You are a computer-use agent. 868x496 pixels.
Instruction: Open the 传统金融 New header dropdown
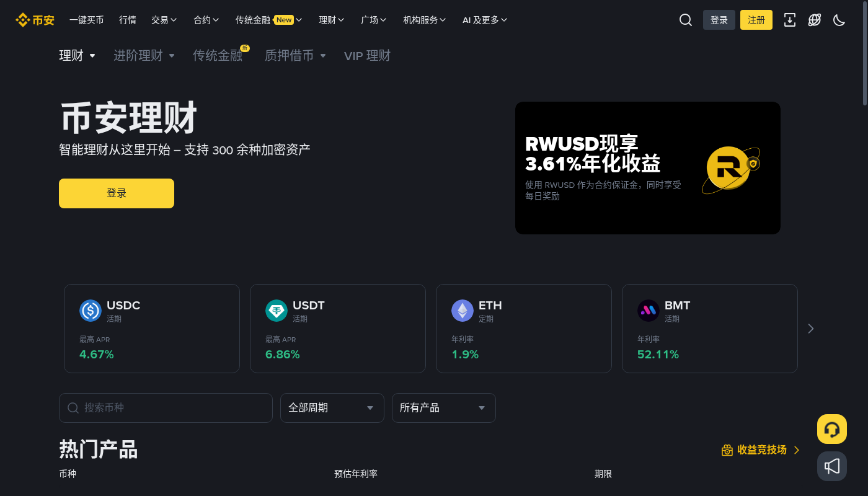coord(269,20)
